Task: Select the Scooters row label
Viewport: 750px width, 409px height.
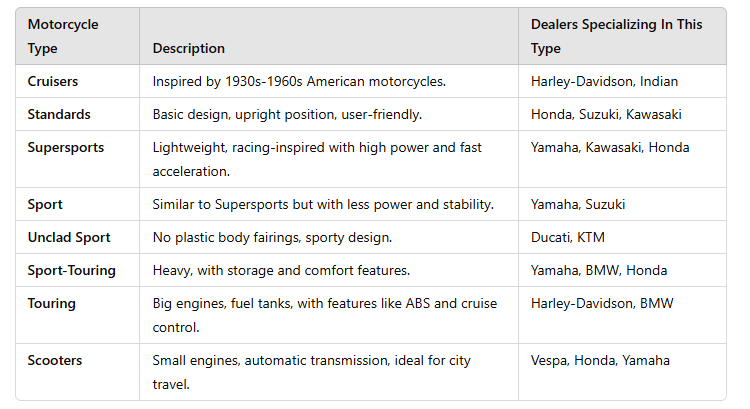Action: pyautogui.click(x=55, y=360)
